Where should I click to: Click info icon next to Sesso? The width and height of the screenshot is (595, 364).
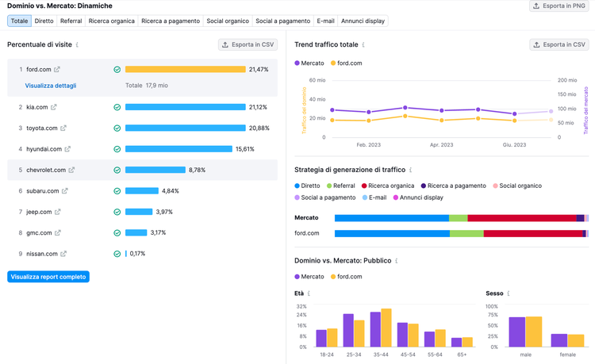coord(508,293)
